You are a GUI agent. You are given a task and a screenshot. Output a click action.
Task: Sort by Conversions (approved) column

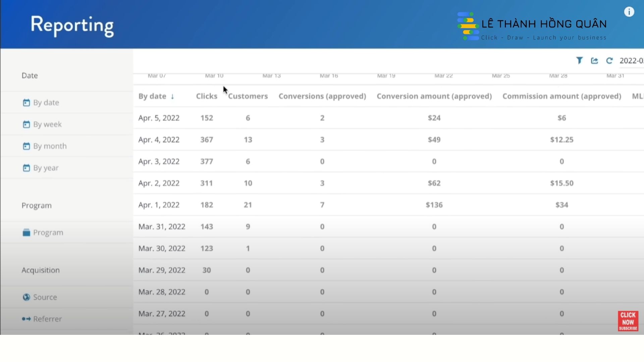pyautogui.click(x=322, y=97)
